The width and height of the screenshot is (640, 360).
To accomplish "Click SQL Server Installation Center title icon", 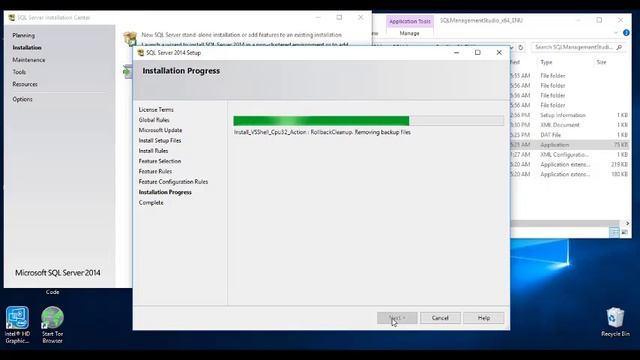I will (11, 18).
